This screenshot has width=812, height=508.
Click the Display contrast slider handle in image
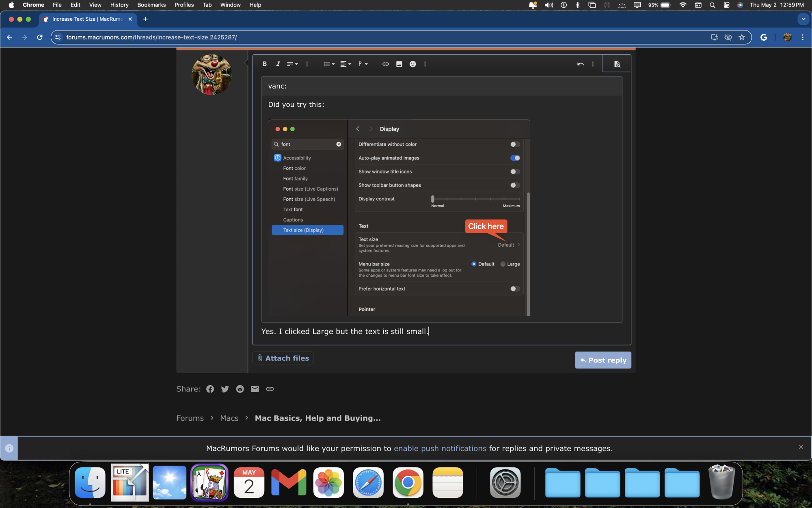pos(433,199)
